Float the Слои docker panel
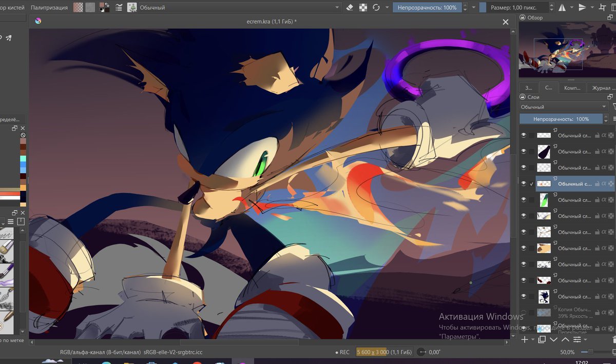This screenshot has width=616, height=364. [x=610, y=97]
